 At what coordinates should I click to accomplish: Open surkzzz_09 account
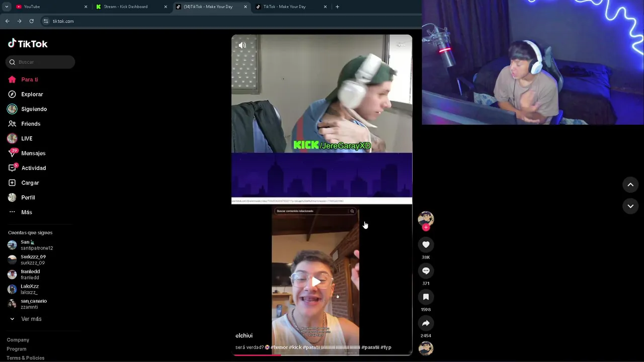point(33,259)
